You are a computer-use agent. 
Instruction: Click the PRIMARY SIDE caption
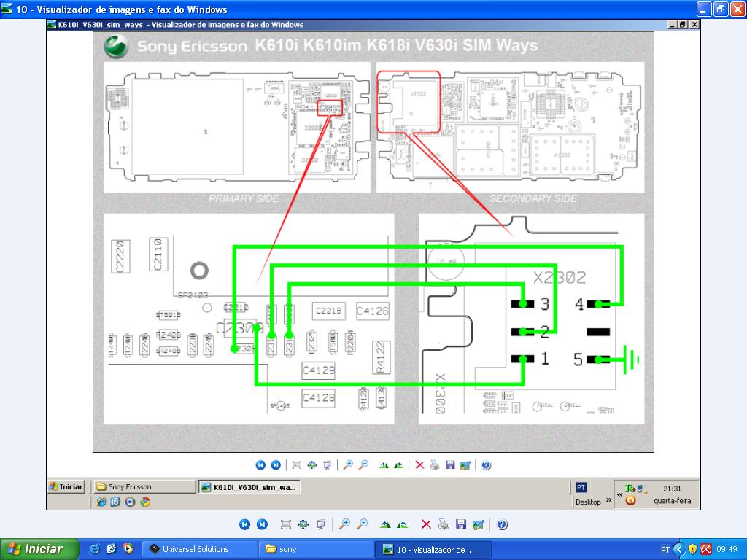coord(244,198)
